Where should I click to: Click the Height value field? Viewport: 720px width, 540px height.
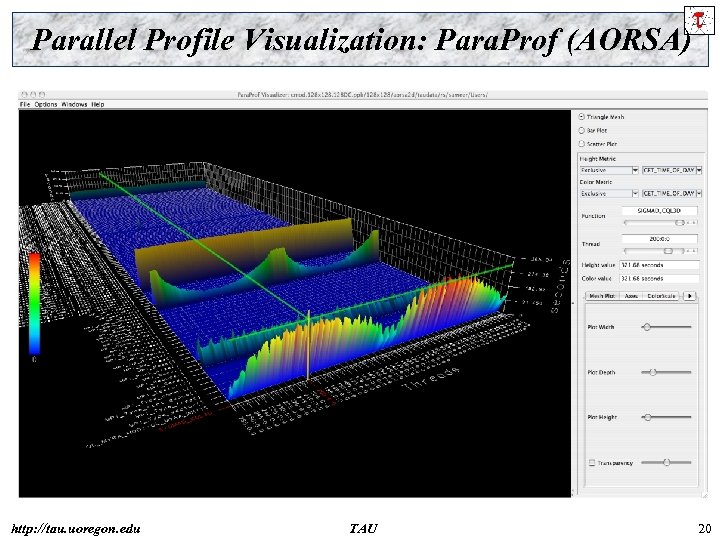pos(659,265)
